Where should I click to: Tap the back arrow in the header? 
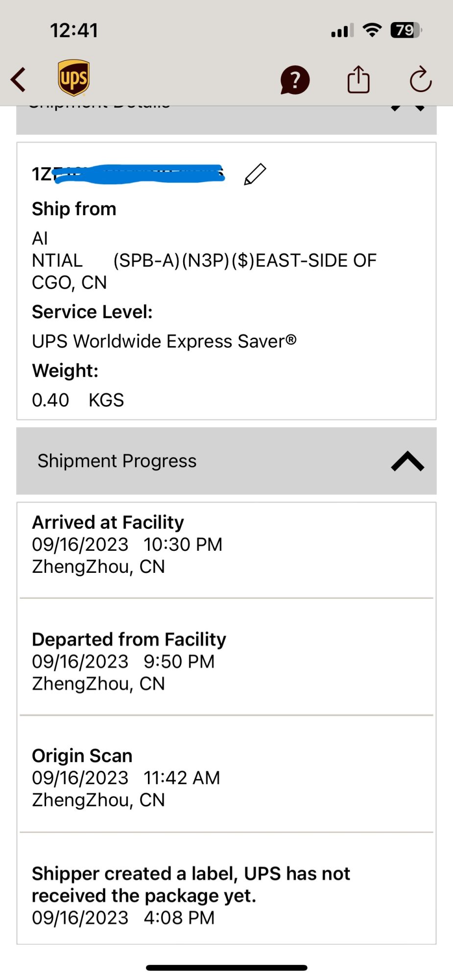pyautogui.click(x=18, y=80)
